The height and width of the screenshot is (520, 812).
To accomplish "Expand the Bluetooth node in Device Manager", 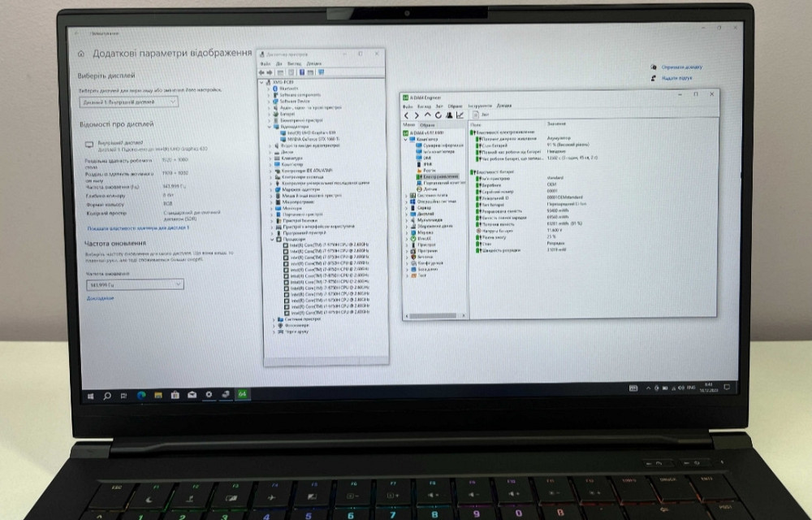I will point(269,89).
